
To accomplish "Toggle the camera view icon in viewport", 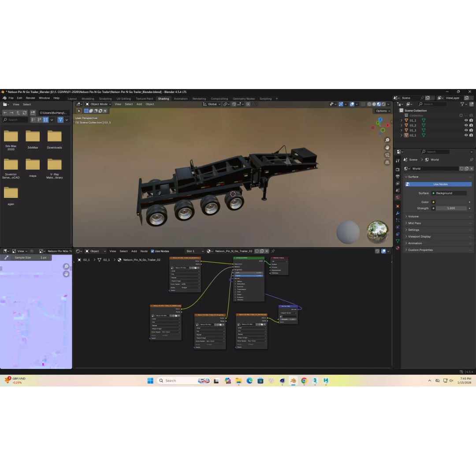I will coord(387,155).
